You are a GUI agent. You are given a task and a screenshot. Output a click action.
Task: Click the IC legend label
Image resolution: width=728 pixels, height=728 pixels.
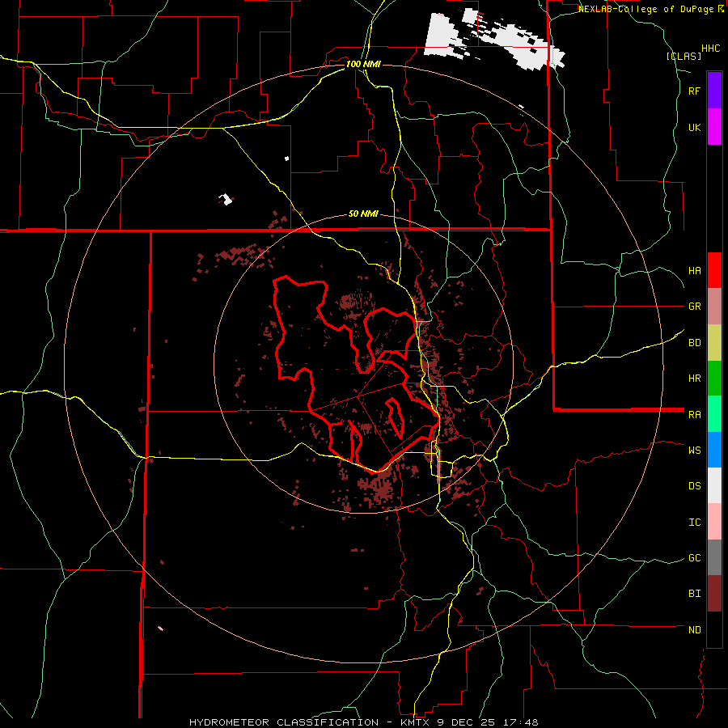694,523
